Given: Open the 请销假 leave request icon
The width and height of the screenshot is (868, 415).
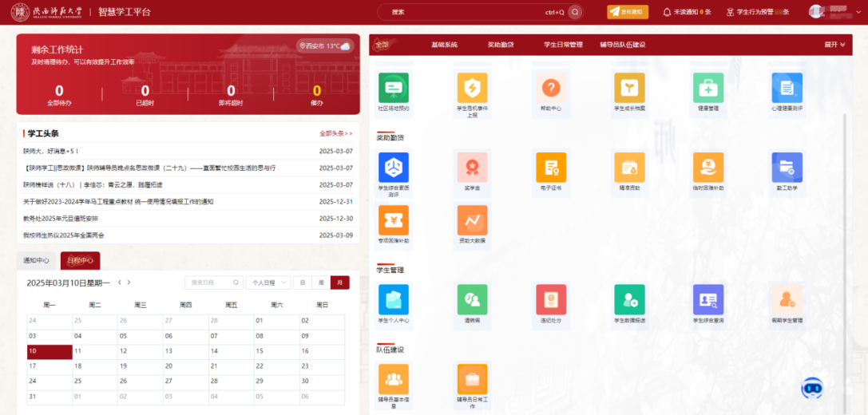Looking at the screenshot, I should [472, 300].
